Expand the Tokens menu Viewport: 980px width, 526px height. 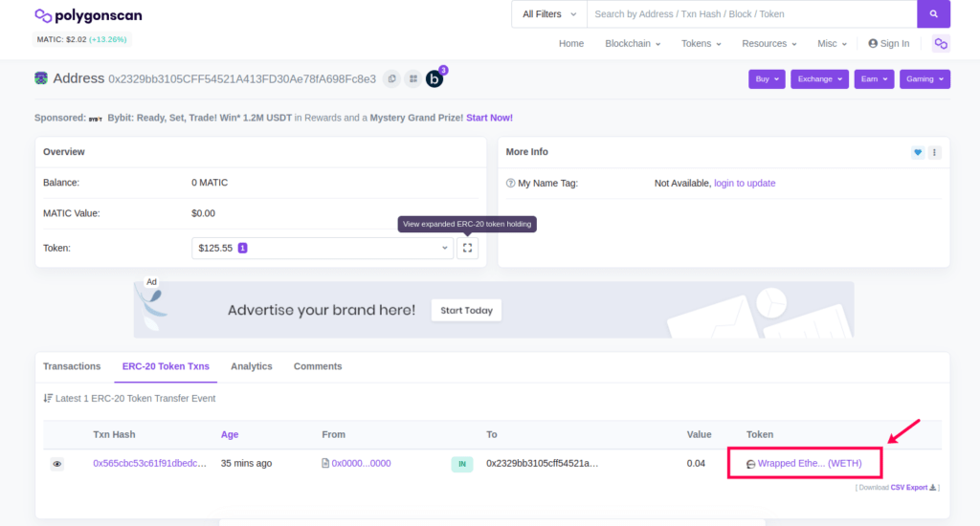(701, 44)
